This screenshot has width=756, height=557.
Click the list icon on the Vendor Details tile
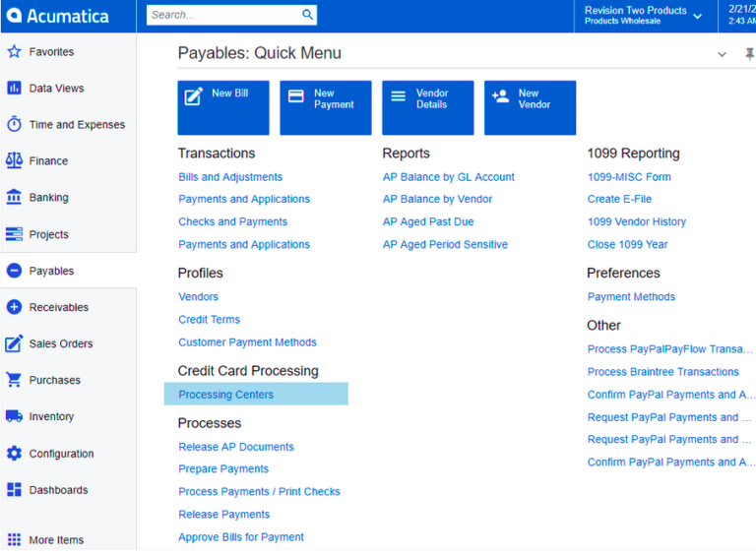[x=398, y=96]
